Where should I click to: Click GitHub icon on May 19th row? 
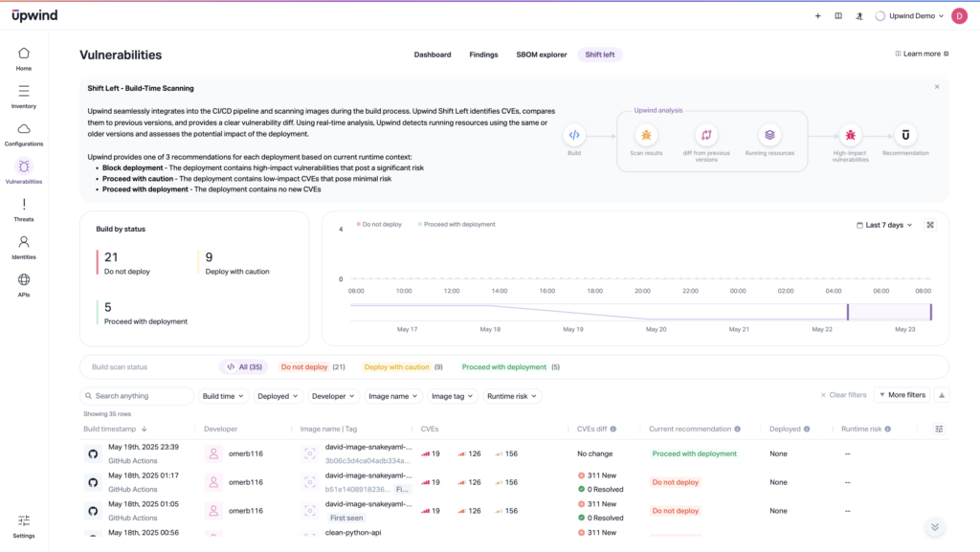point(93,454)
